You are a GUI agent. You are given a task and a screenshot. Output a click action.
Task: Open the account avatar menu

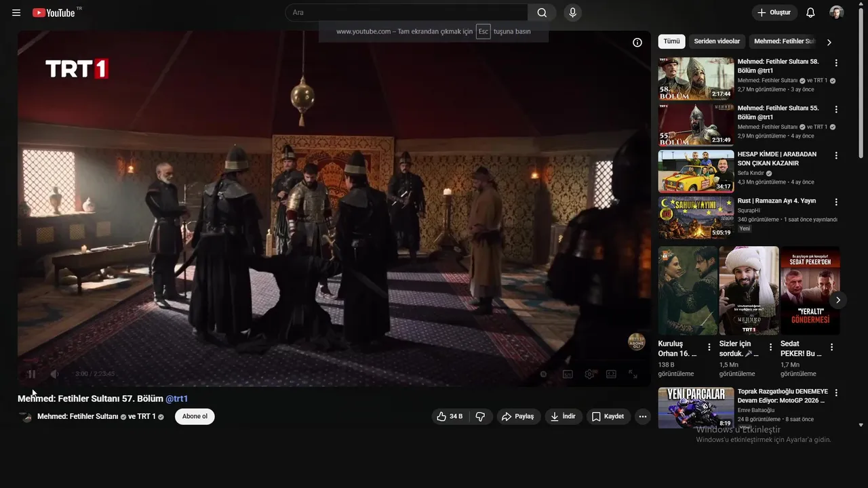pyautogui.click(x=837, y=13)
